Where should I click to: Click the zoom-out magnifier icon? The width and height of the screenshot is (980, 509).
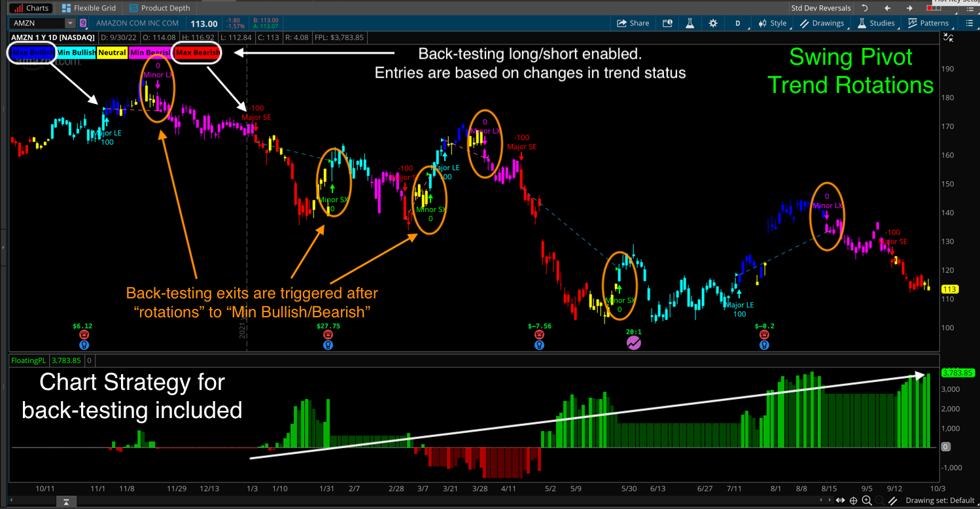[x=879, y=501]
